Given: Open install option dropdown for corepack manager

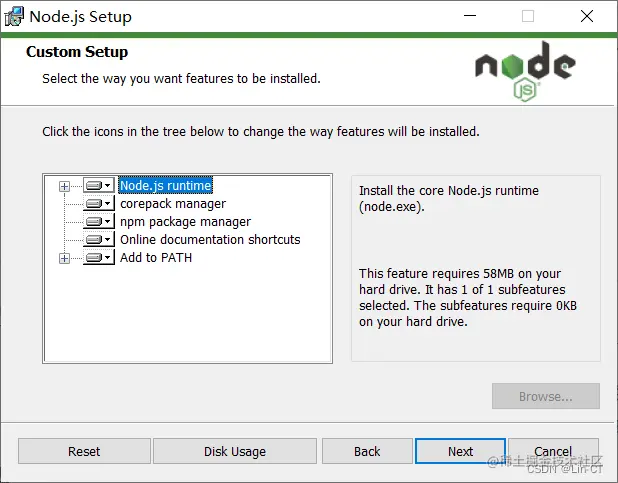Looking at the screenshot, I should 99,203.
